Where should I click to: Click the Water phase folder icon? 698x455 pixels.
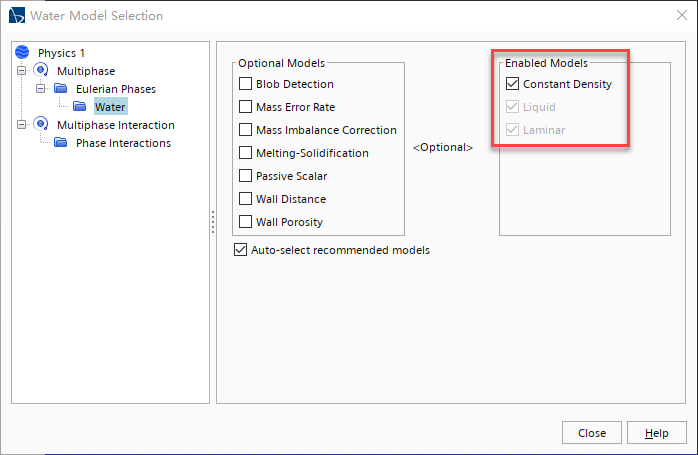click(x=80, y=106)
